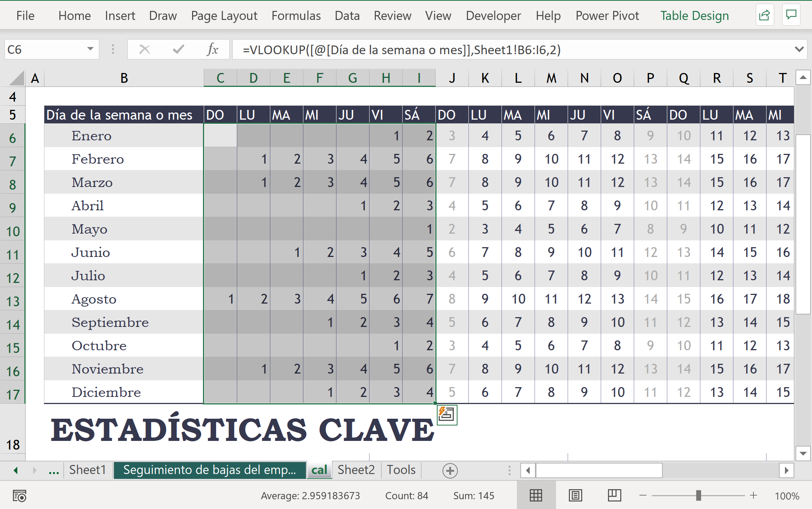812x509 pixels.
Task: Click the Cancel formula X icon
Action: (145, 49)
